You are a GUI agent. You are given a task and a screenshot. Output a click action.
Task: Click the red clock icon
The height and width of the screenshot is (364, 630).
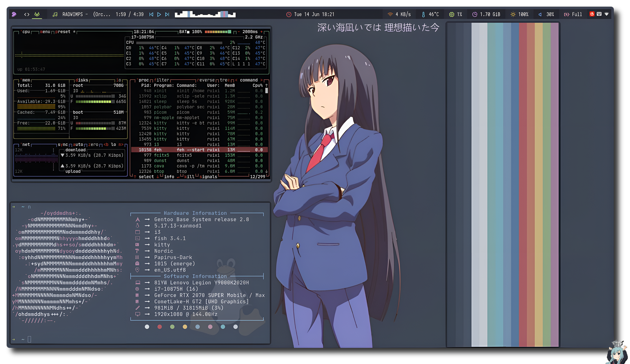pyautogui.click(x=289, y=14)
